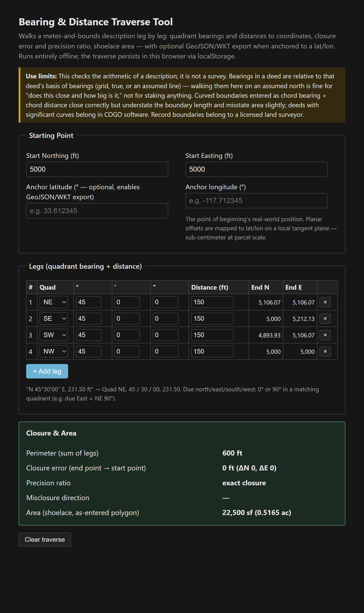Click the Starting Point section legend
The image size is (364, 613).
pyautogui.click(x=51, y=135)
